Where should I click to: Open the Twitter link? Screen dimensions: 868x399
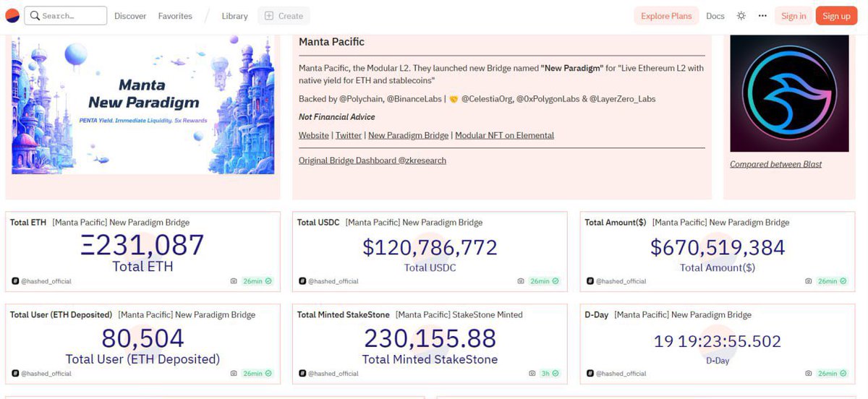click(x=349, y=135)
